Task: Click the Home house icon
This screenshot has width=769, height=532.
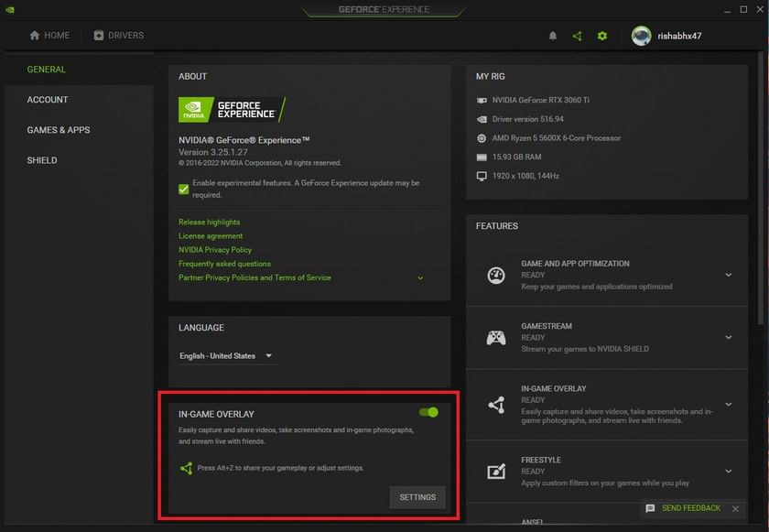Action: point(33,35)
